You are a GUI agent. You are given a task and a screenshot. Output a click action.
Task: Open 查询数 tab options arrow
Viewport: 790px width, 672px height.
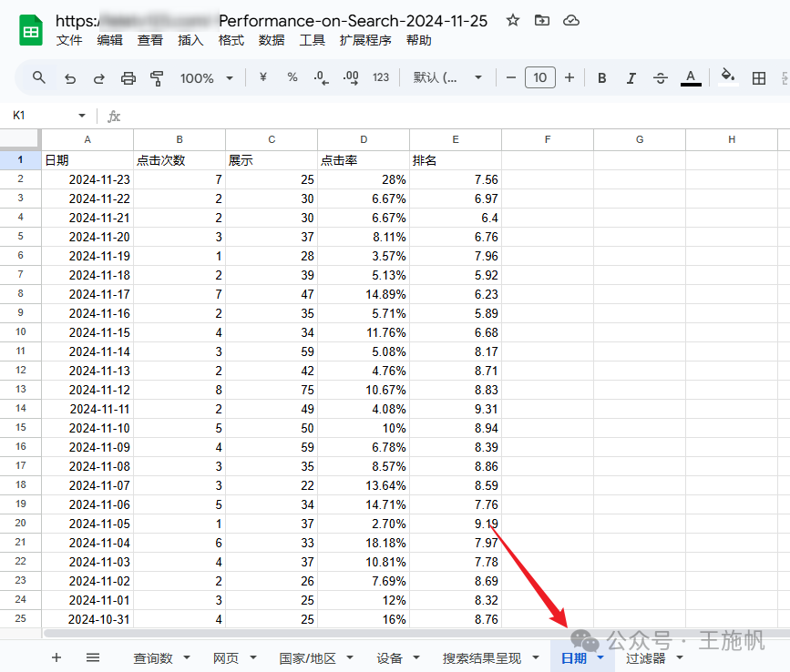click(x=187, y=657)
